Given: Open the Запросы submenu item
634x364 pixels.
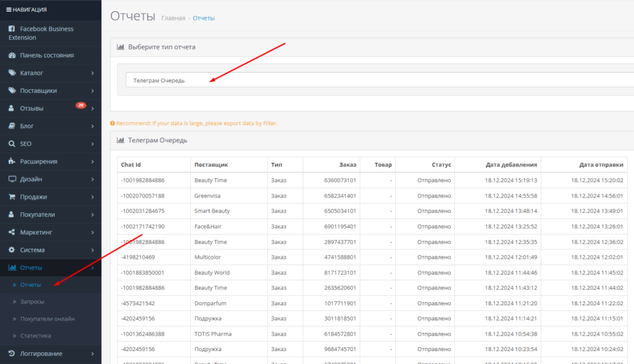Looking at the screenshot, I should (x=32, y=301).
